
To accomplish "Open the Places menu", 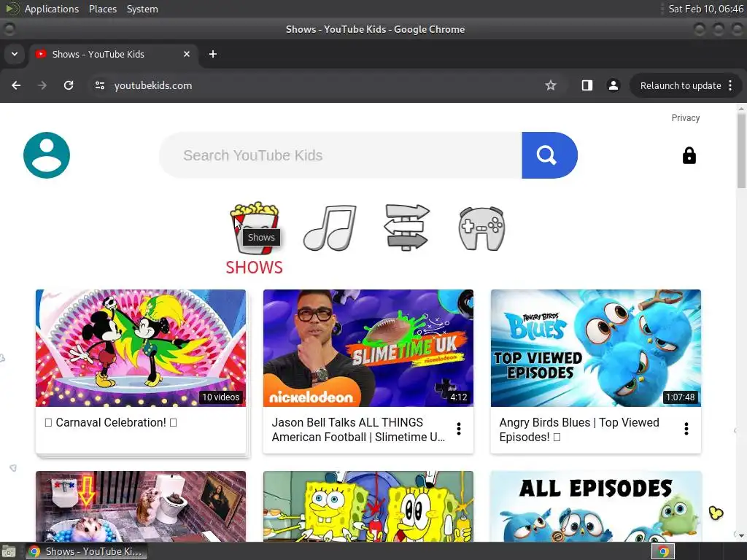I will 103,9.
